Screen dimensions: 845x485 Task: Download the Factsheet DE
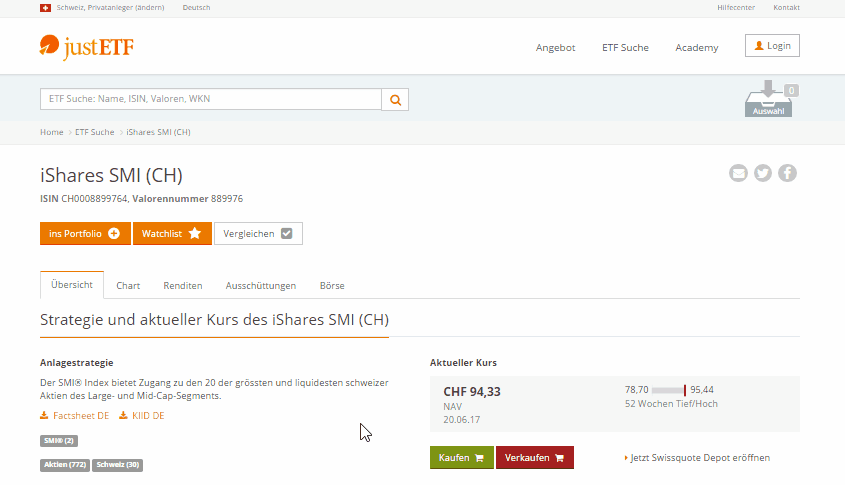tap(74, 415)
